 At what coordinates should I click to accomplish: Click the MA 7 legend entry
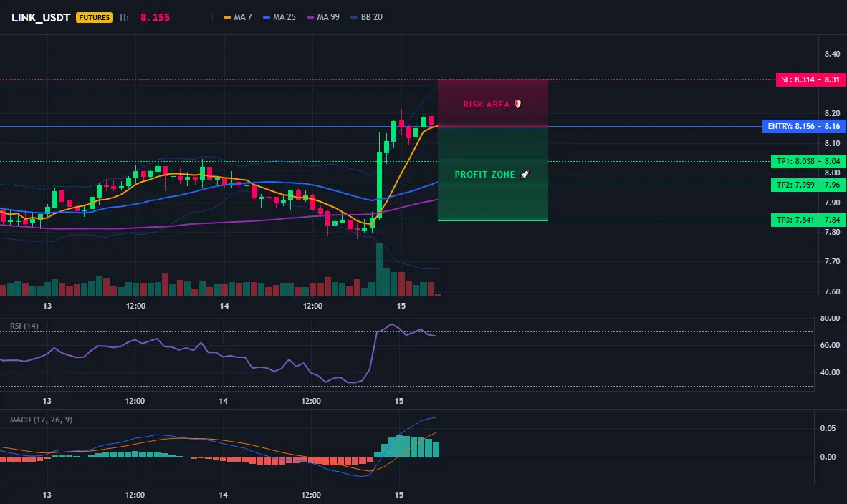pos(238,17)
